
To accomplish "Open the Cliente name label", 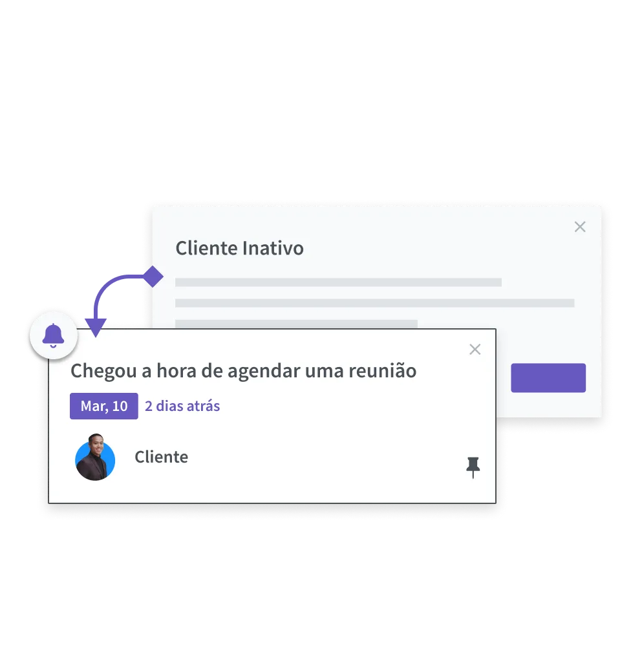I will click(x=162, y=457).
